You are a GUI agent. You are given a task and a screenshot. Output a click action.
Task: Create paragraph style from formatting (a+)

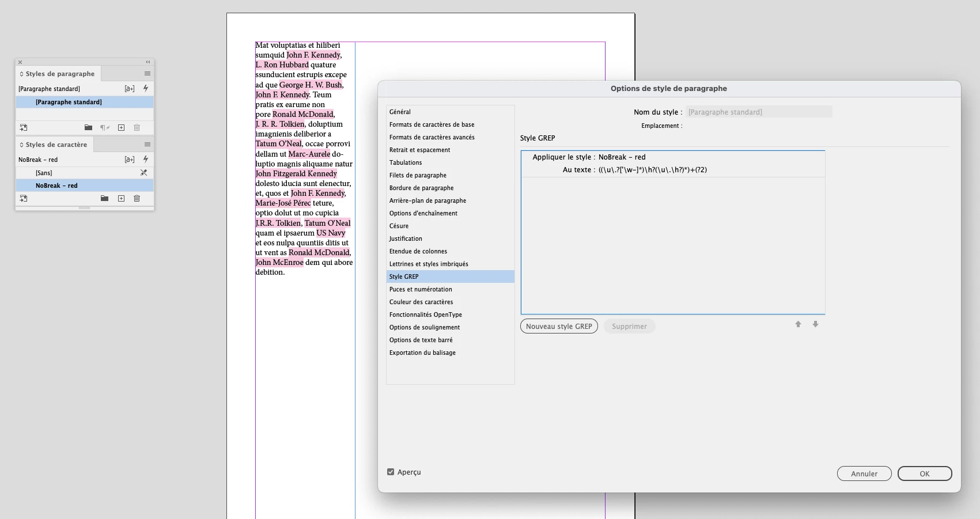pyautogui.click(x=130, y=89)
